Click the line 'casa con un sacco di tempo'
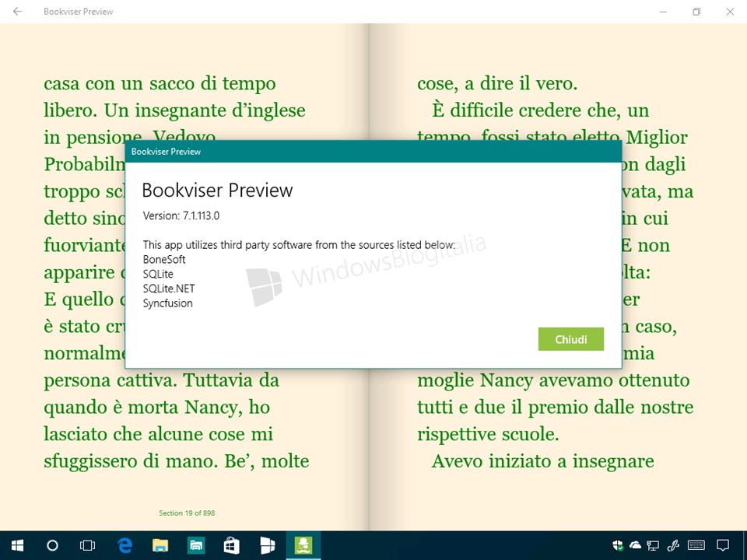The image size is (747, 560). [x=160, y=84]
